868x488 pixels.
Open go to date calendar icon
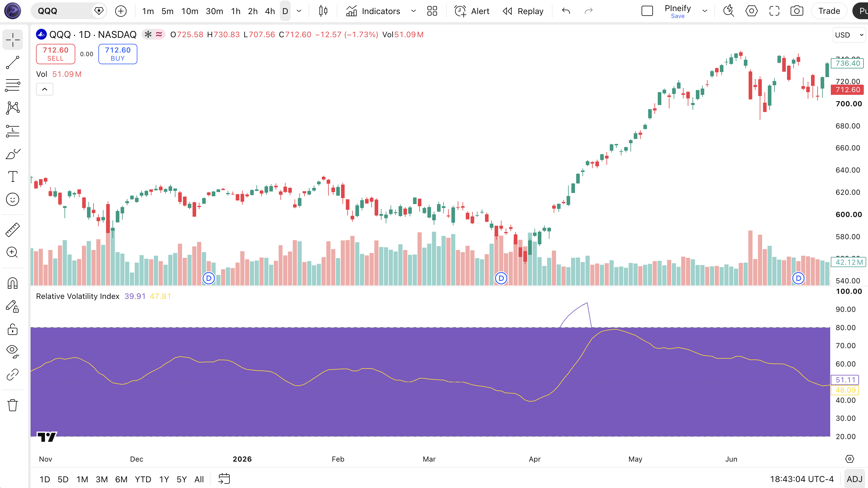pos(224,479)
